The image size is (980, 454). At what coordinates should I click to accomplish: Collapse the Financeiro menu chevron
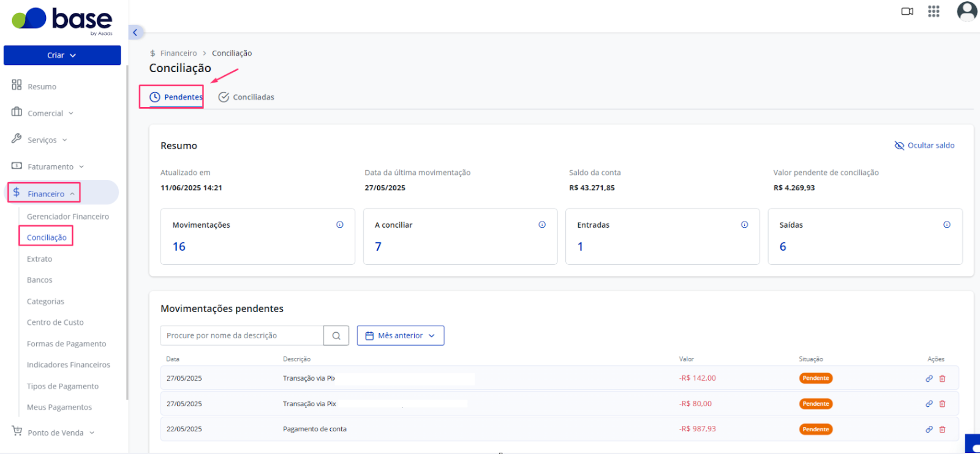[72, 194]
